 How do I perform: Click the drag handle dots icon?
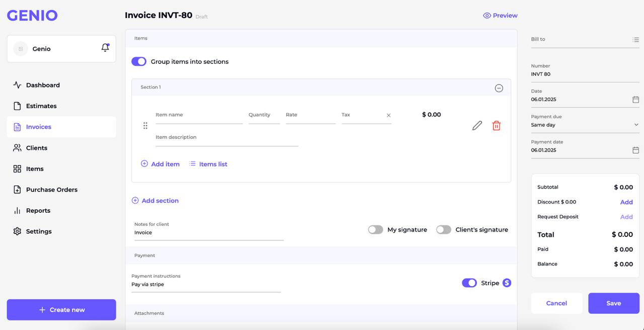[145, 126]
